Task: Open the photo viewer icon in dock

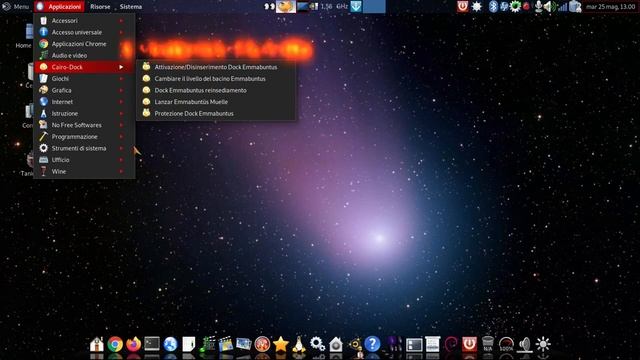Action: 244,344
